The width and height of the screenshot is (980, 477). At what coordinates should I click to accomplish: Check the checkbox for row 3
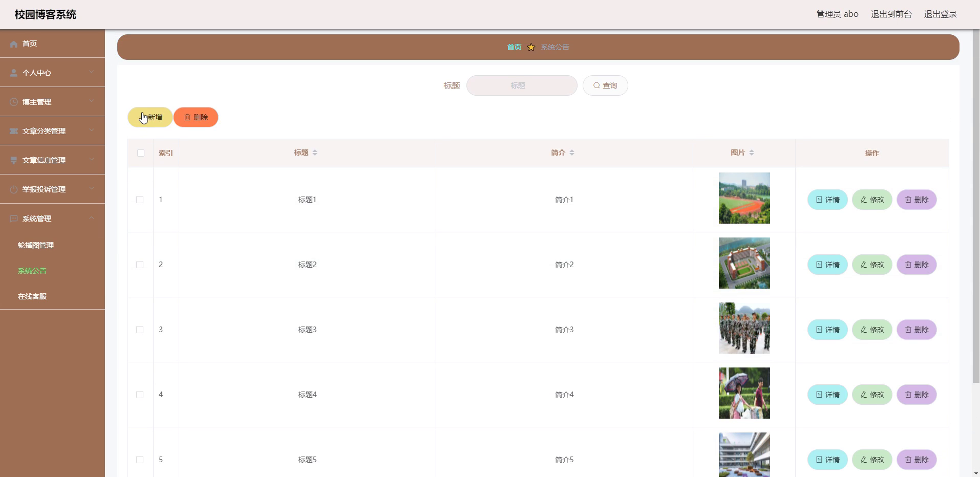[x=140, y=330]
